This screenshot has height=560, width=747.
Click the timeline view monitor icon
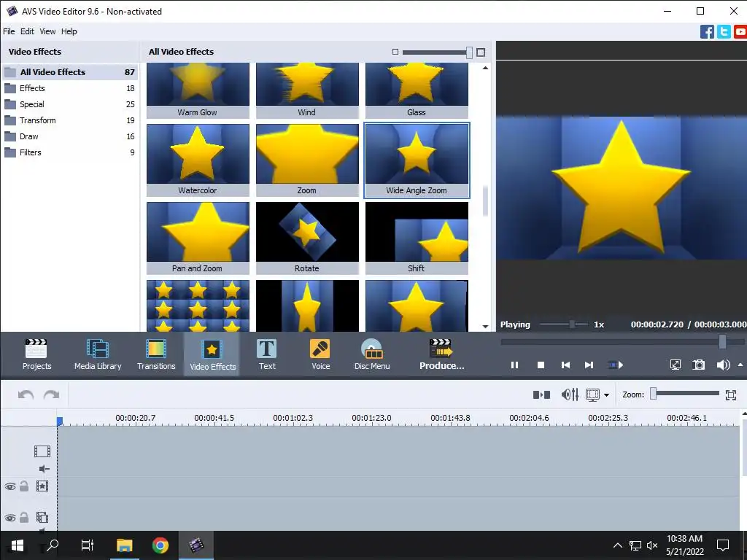(x=592, y=394)
